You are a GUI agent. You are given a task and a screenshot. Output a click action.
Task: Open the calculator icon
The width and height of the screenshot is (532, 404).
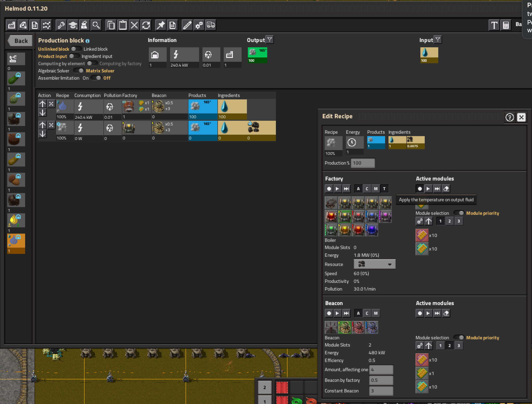point(506,25)
